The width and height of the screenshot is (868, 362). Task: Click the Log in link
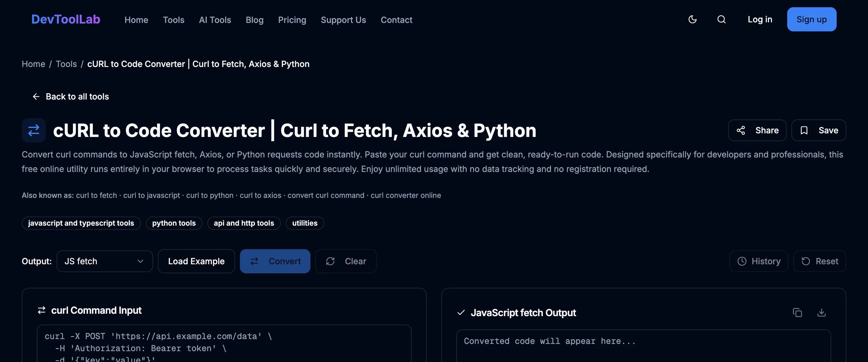coord(759,19)
